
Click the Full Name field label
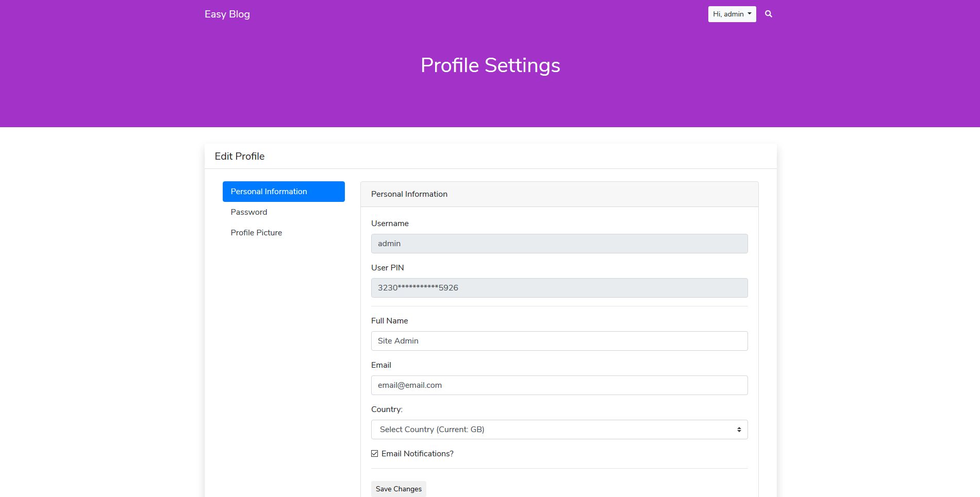coord(389,321)
